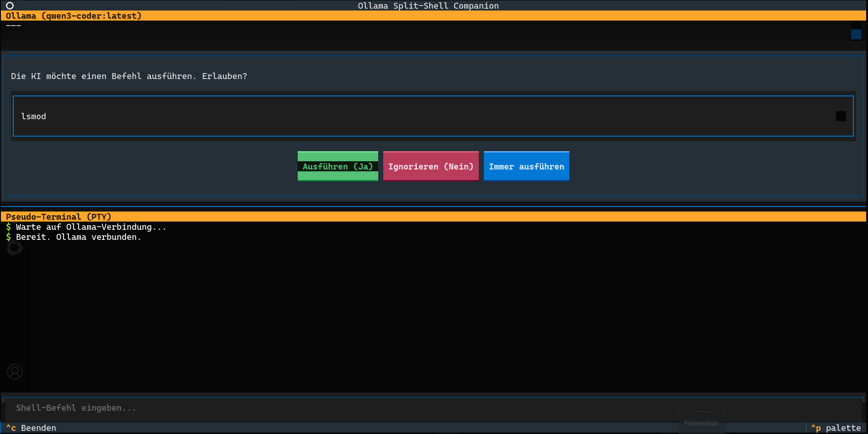Click the 'Bereit. Ollama verbunden.' terminal line
Screen dimensions: 868x434
(78, 237)
